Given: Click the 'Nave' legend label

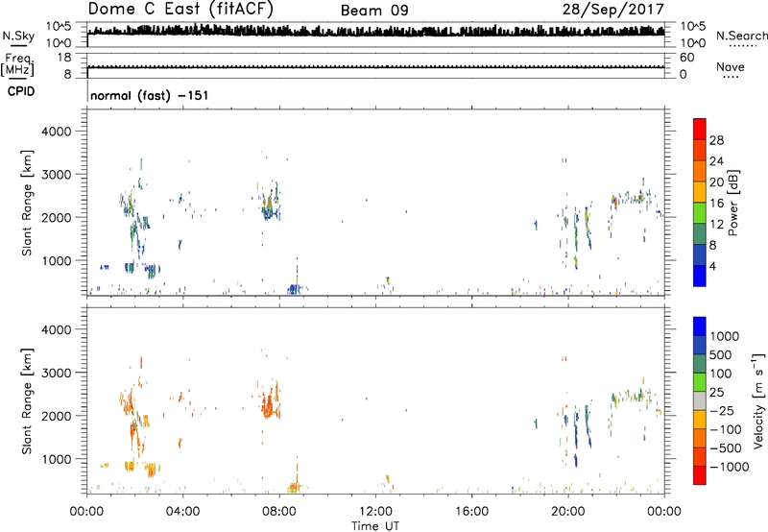Looking at the screenshot, I should pyautogui.click(x=731, y=66).
